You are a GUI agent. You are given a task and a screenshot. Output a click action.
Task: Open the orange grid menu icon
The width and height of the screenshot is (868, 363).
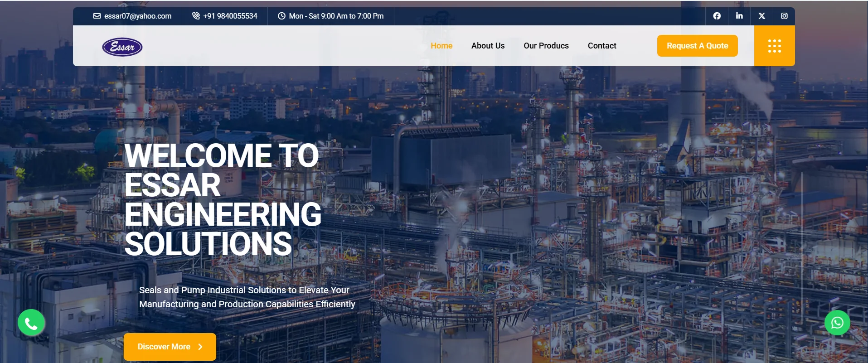(775, 46)
